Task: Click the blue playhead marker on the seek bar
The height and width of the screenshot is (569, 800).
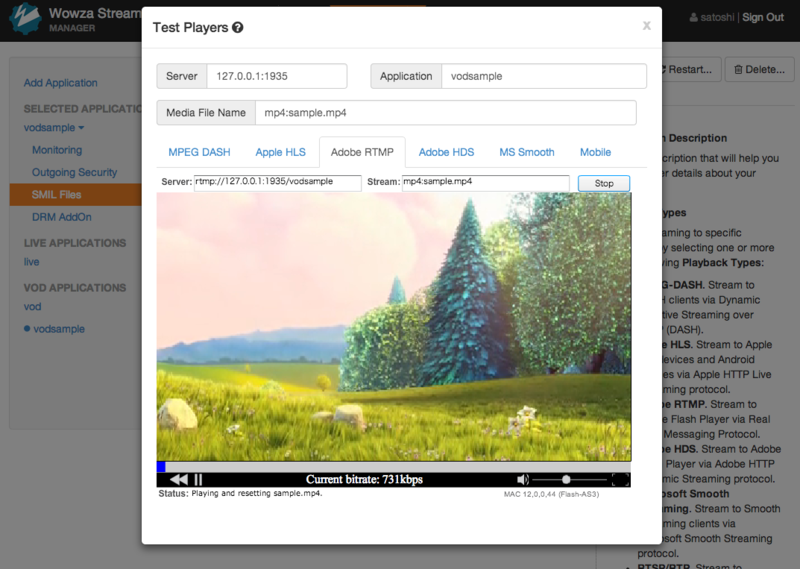Action: point(161,466)
